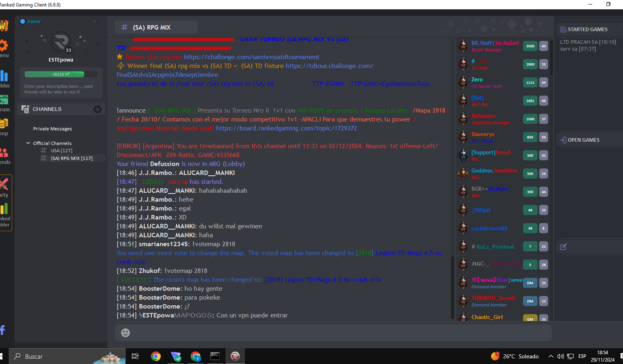Open the terminal icon on taskbar

[215, 356]
